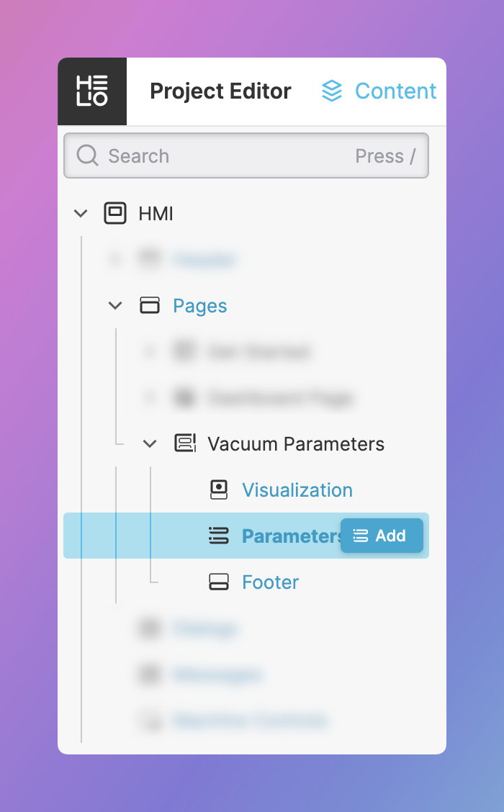This screenshot has height=812, width=504.
Task: Click the Pages folder icon
Action: click(x=150, y=306)
